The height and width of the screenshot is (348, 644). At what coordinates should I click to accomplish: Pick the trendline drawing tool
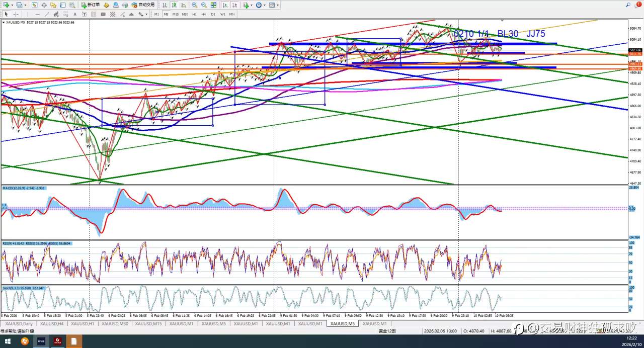(47, 14)
